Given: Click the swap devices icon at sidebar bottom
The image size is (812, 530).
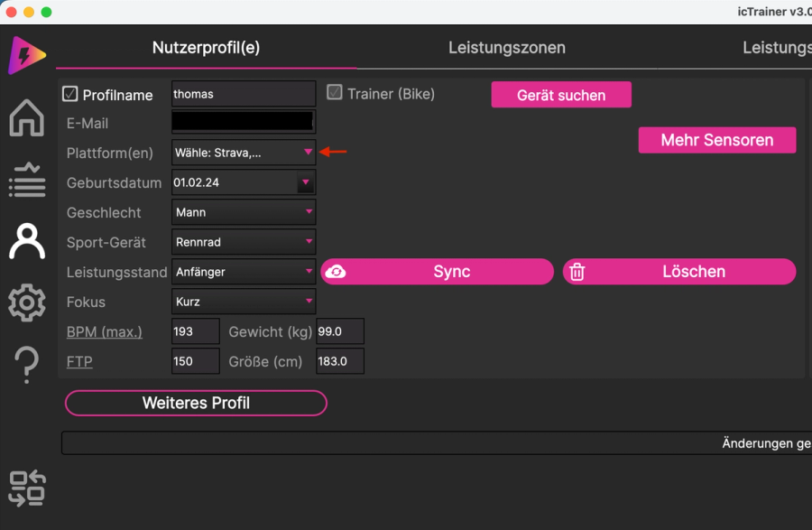Looking at the screenshot, I should tap(27, 488).
